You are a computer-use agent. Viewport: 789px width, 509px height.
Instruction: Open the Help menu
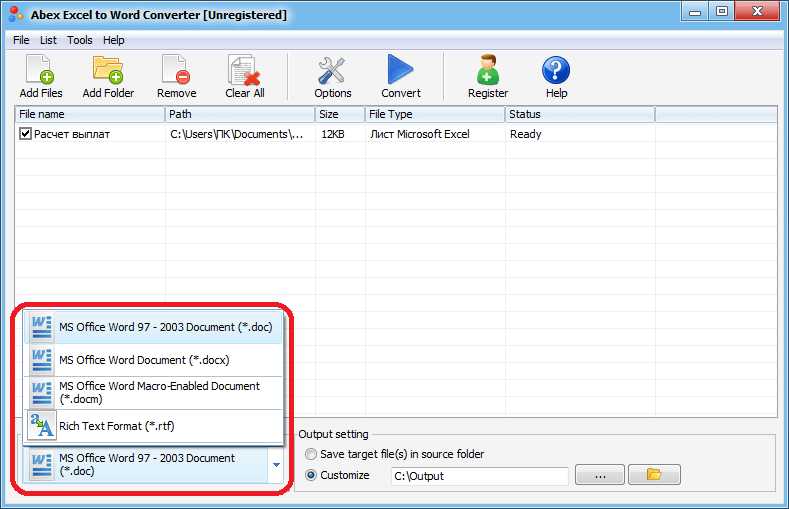coord(114,40)
